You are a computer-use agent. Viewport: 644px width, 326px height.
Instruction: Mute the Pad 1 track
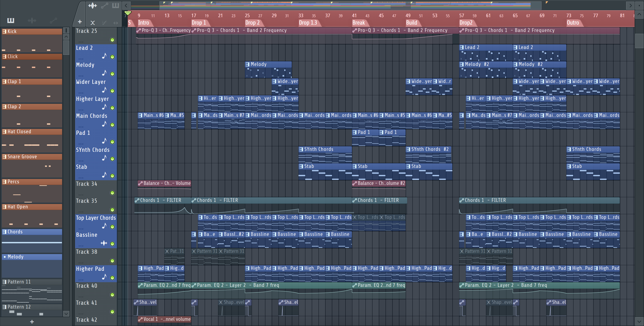(112, 142)
